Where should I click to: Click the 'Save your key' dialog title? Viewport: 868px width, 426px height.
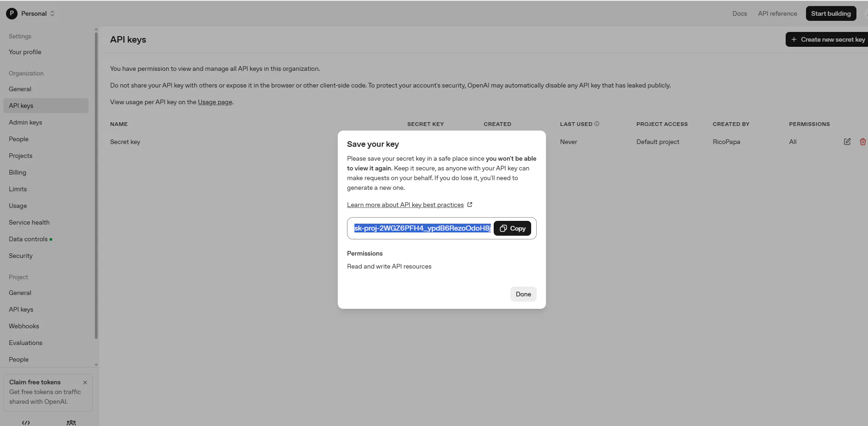373,144
